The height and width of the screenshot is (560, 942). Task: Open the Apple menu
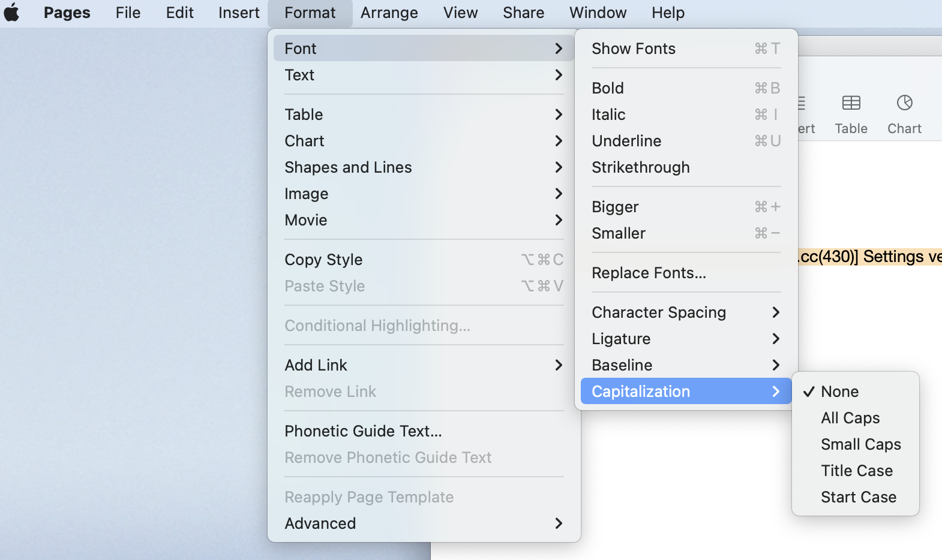pos(12,13)
